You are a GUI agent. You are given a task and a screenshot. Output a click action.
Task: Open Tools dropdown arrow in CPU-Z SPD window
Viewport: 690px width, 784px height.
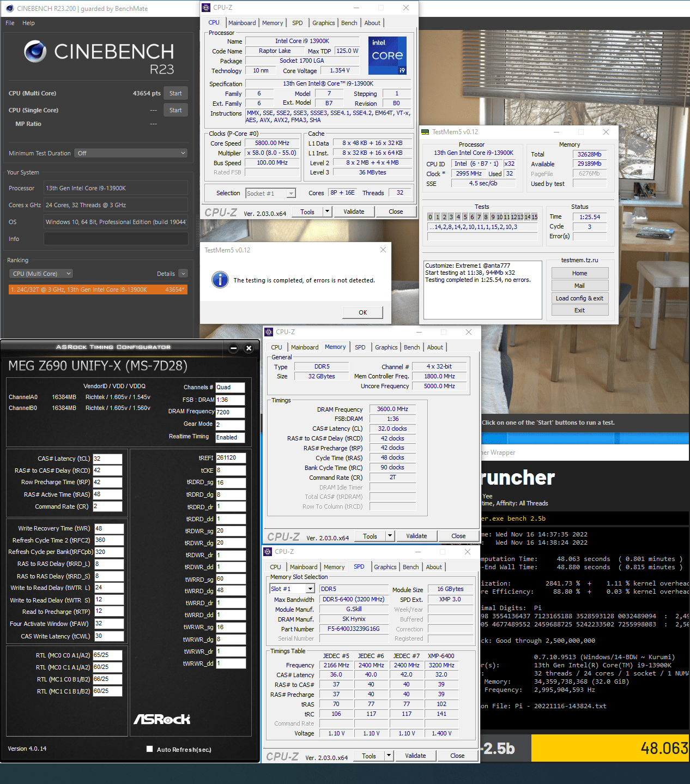point(389,756)
